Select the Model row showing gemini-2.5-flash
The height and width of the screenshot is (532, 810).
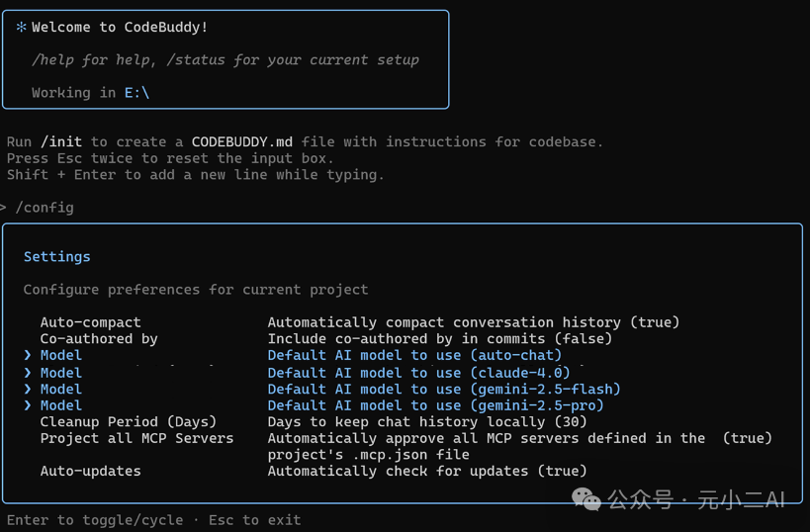pos(321,389)
